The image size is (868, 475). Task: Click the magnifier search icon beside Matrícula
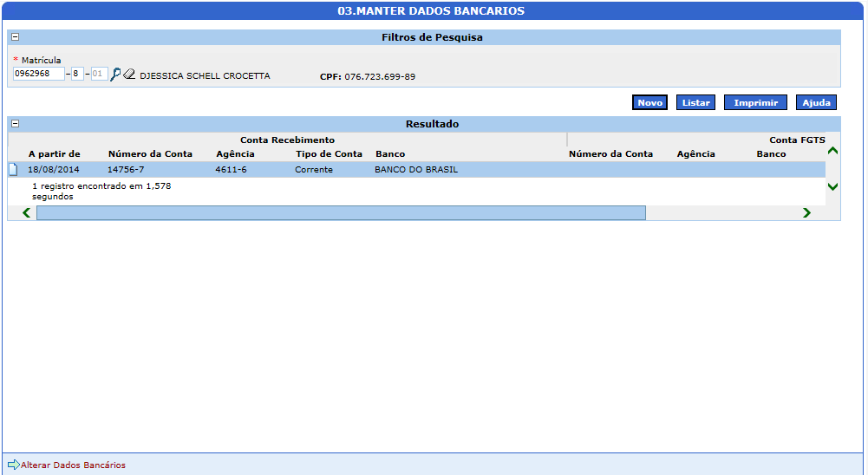[x=115, y=75]
